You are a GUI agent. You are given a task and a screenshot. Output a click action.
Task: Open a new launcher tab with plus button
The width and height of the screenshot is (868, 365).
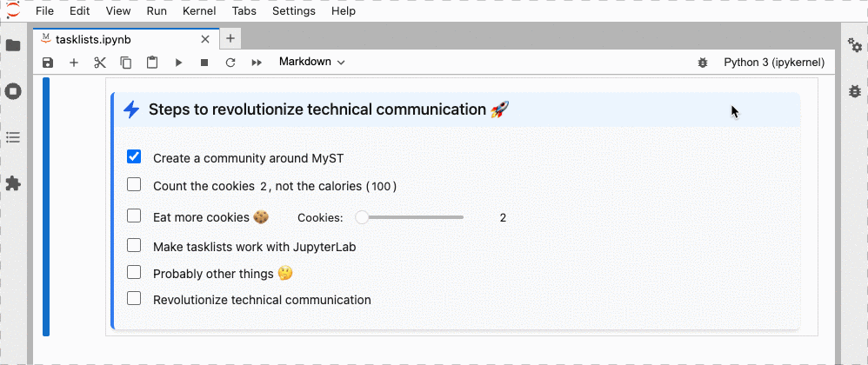230,38
